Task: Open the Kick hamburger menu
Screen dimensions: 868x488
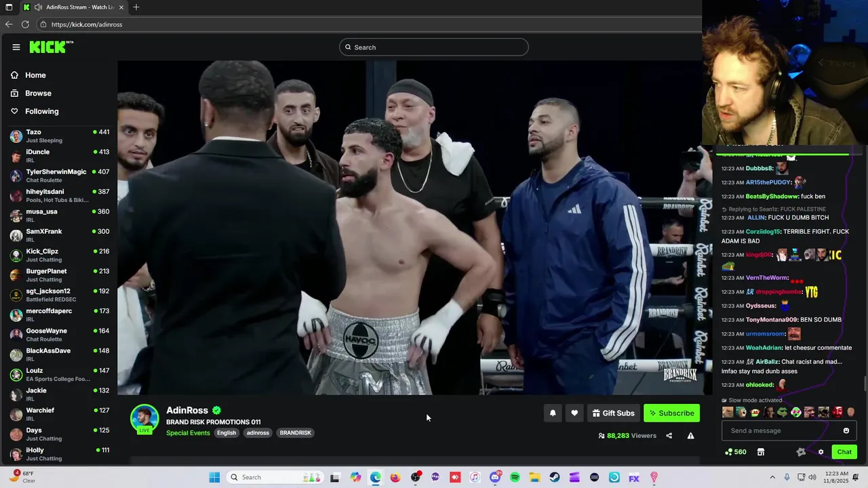Action: pyautogui.click(x=16, y=47)
